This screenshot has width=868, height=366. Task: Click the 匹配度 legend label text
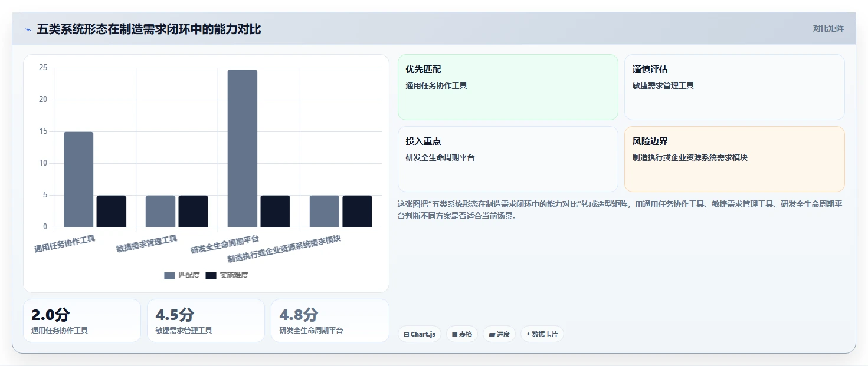tap(189, 275)
